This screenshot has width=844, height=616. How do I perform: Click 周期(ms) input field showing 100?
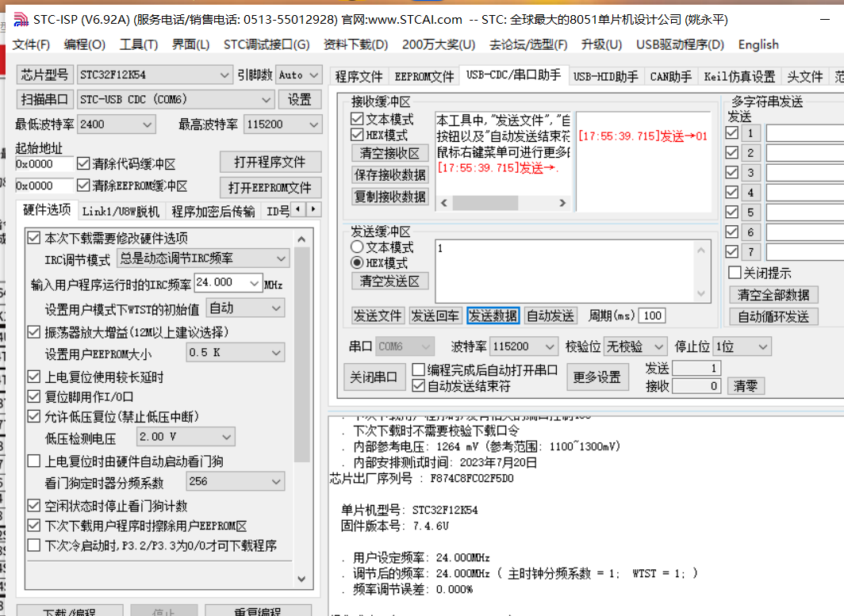point(652,316)
